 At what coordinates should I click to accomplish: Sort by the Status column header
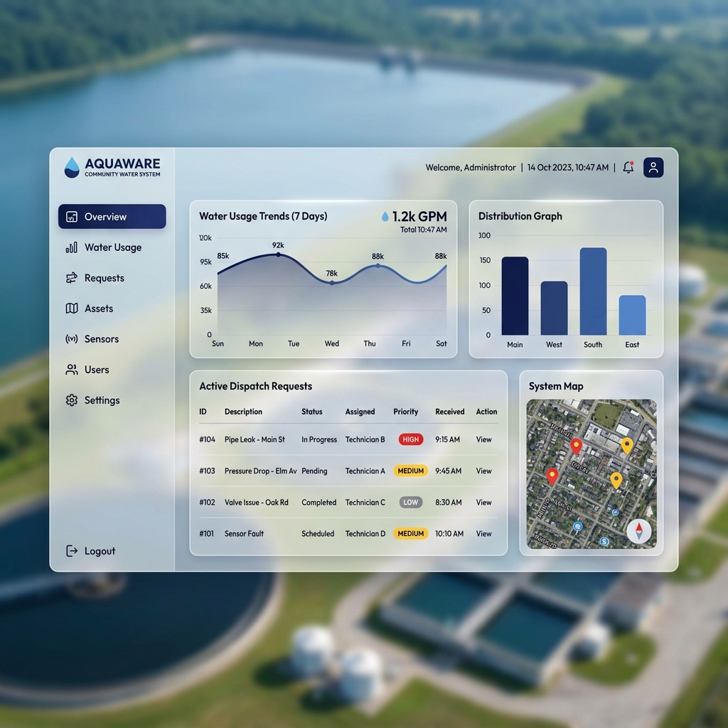click(312, 412)
